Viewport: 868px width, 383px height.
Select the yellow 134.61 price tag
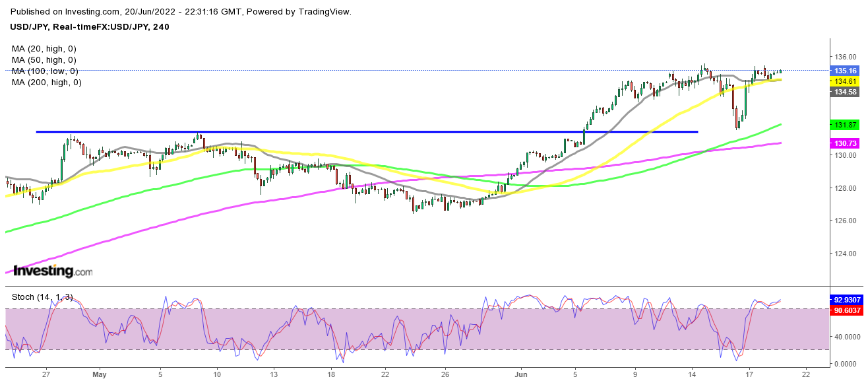[845, 81]
